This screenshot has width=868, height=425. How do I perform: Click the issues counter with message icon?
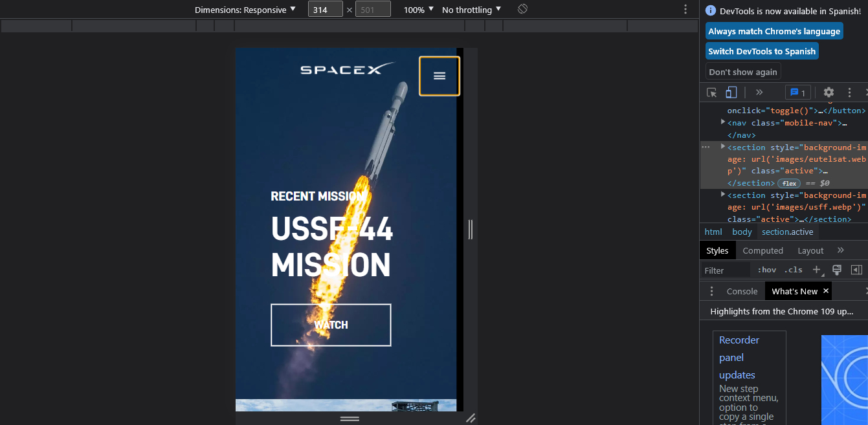tap(797, 92)
